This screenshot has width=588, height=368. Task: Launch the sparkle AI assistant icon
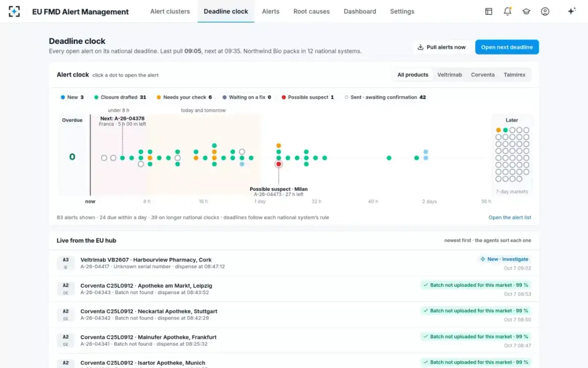571,11
